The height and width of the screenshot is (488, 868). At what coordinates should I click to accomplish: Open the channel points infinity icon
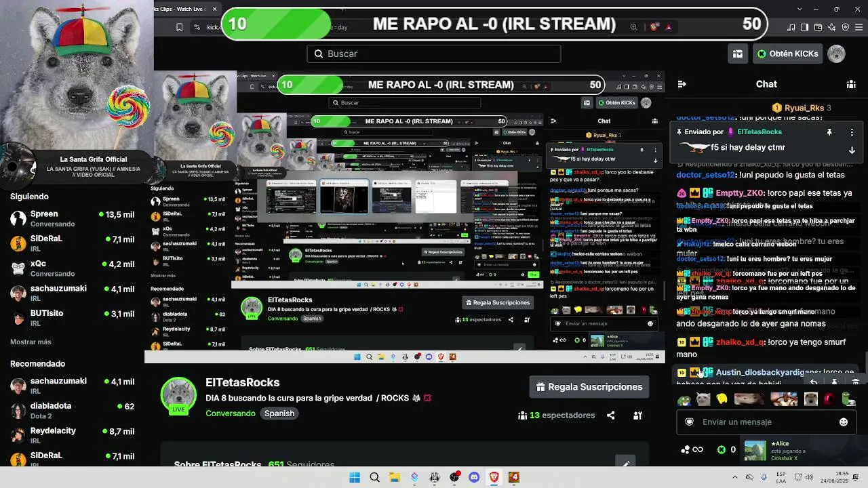pyautogui.click(x=692, y=449)
